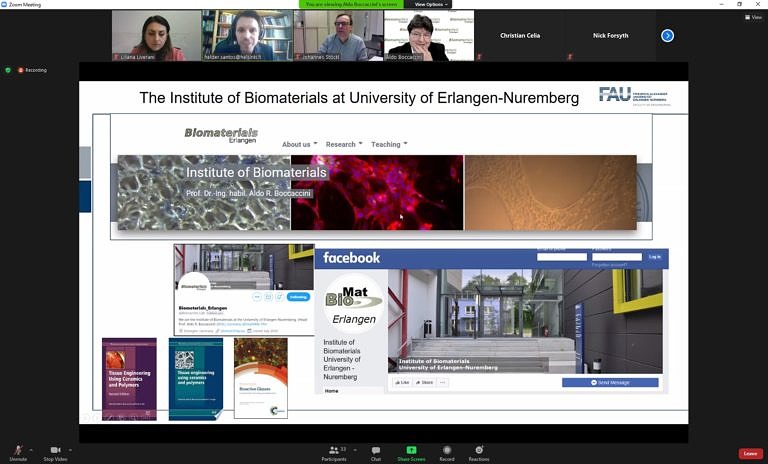Screen dimensions: 768x464
Task: Click the Facebook password input field
Action: [617, 257]
